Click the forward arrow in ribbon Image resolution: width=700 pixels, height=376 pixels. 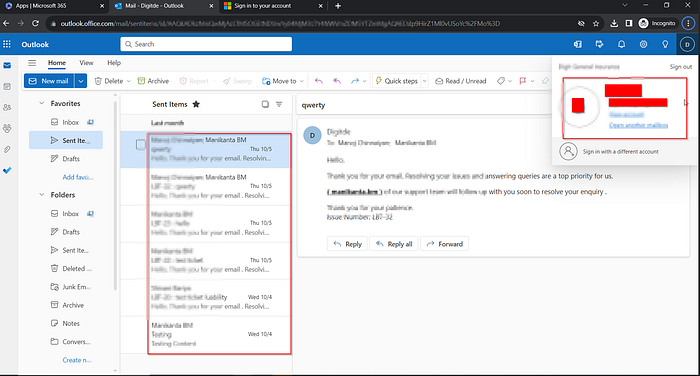pos(355,81)
